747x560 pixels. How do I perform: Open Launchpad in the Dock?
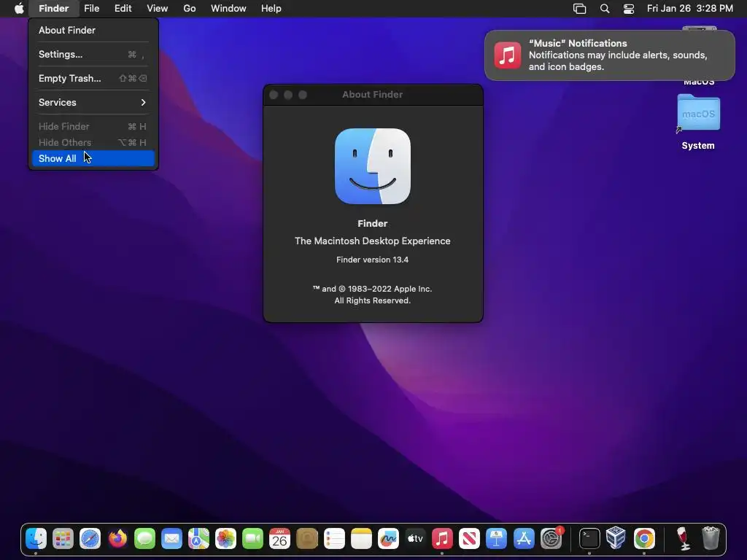[x=63, y=539]
